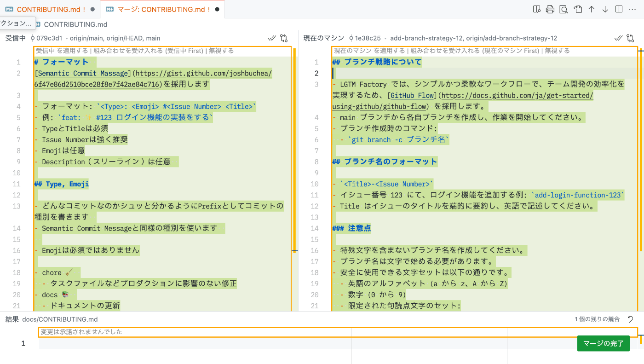Click 受信中 を適用する code lens
Viewport: 644px width, 364px height.
click(62, 51)
